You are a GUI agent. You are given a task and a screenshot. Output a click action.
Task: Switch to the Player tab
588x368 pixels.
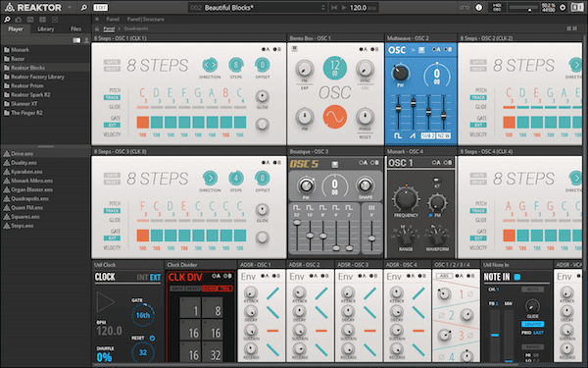[16, 28]
